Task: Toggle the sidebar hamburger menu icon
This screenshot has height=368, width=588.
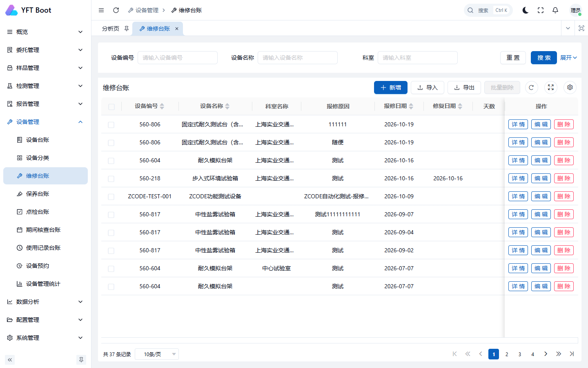Action: point(101,10)
